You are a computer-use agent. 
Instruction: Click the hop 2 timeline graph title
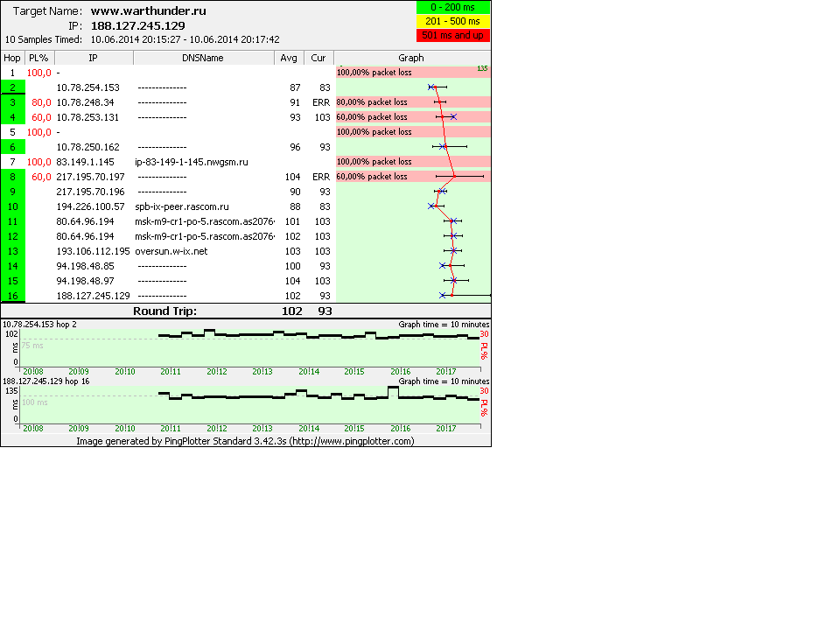pyautogui.click(x=39, y=324)
